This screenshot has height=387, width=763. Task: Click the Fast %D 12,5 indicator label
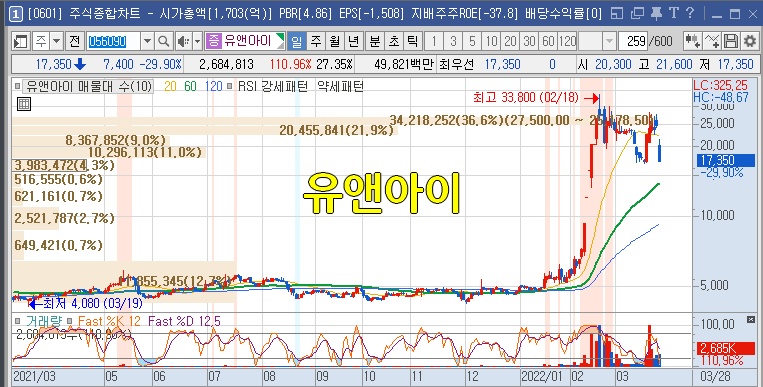pyautogui.click(x=184, y=321)
